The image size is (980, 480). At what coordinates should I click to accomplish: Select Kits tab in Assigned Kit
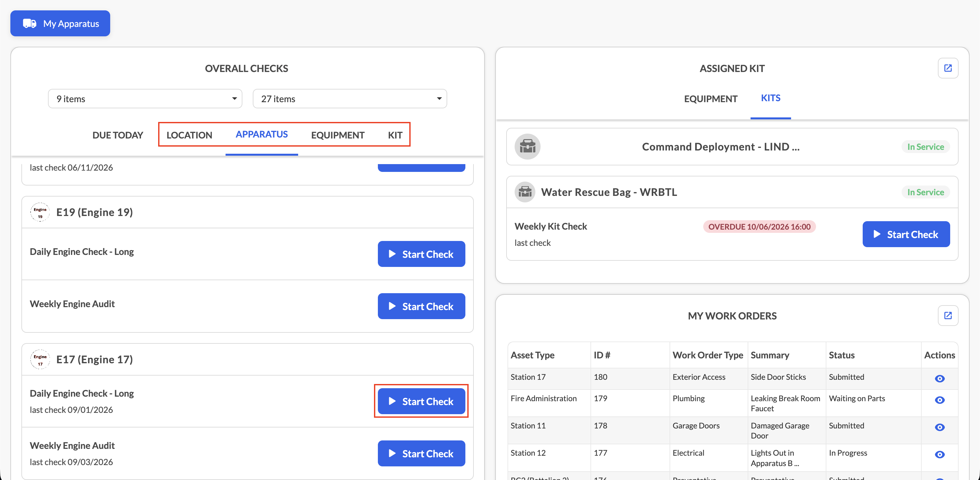770,98
